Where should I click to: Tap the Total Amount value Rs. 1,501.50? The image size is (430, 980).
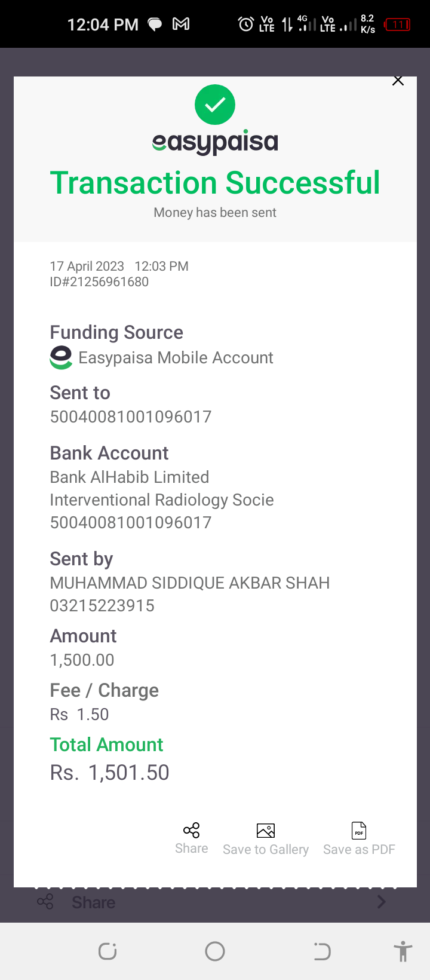tap(110, 773)
